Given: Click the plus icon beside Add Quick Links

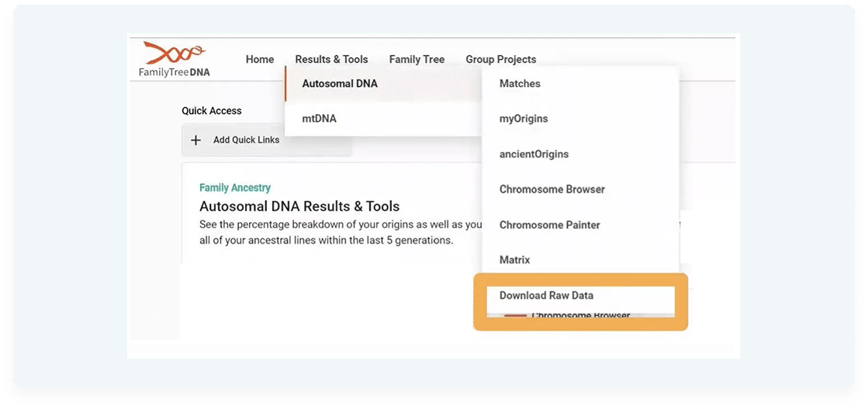Looking at the screenshot, I should (x=195, y=140).
